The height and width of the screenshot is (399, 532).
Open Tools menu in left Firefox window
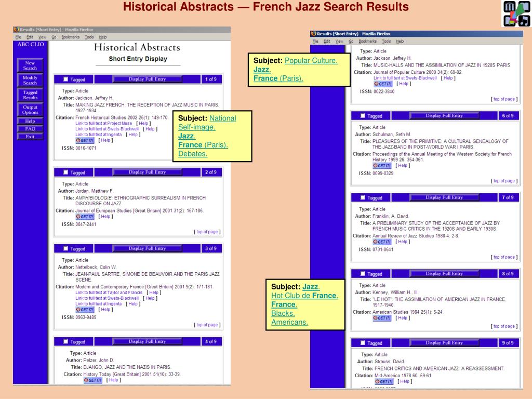89,37
